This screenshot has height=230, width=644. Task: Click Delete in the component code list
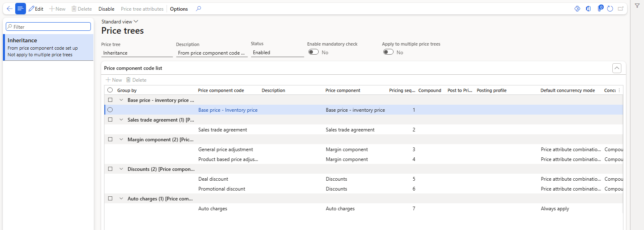(136, 80)
